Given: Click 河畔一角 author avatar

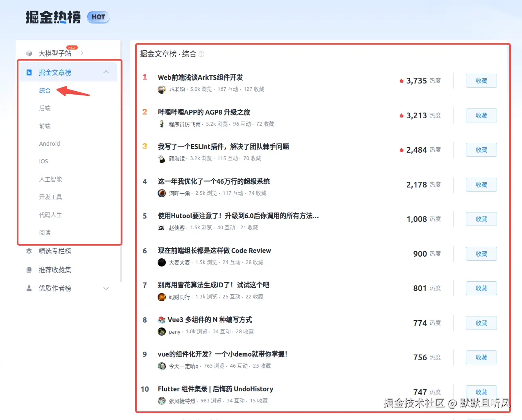Looking at the screenshot, I should pyautogui.click(x=162, y=193).
